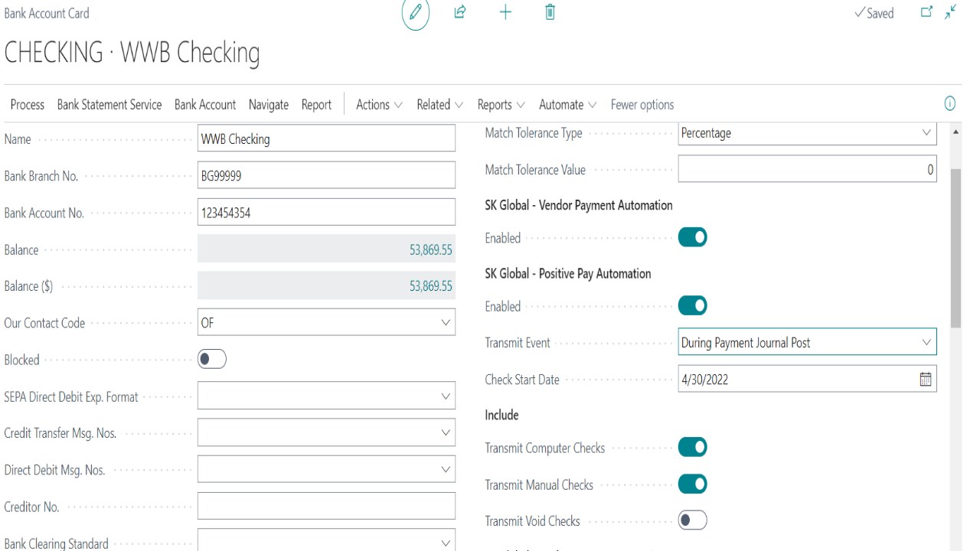Open the Automate menu

tap(567, 105)
